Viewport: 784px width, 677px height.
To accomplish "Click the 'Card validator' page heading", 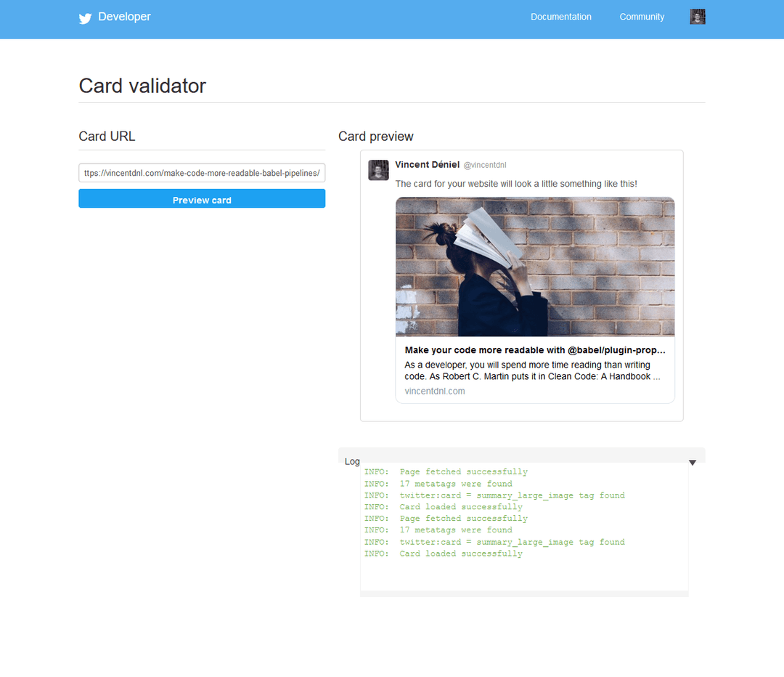I will point(142,86).
